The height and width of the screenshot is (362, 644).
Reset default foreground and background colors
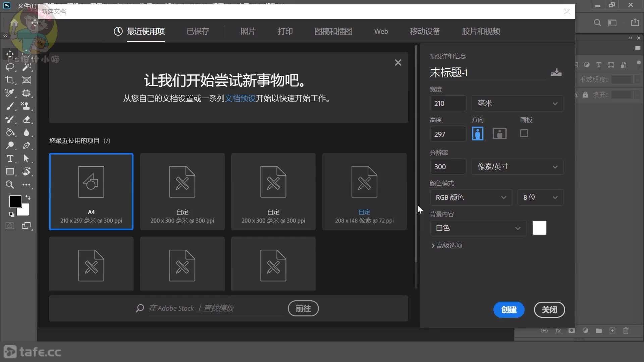click(11, 215)
